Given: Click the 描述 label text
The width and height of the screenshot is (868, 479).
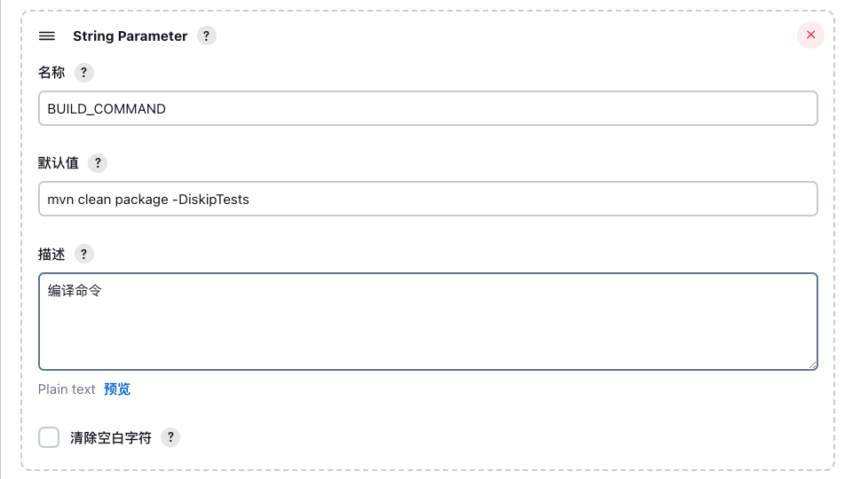Looking at the screenshot, I should 51,255.
